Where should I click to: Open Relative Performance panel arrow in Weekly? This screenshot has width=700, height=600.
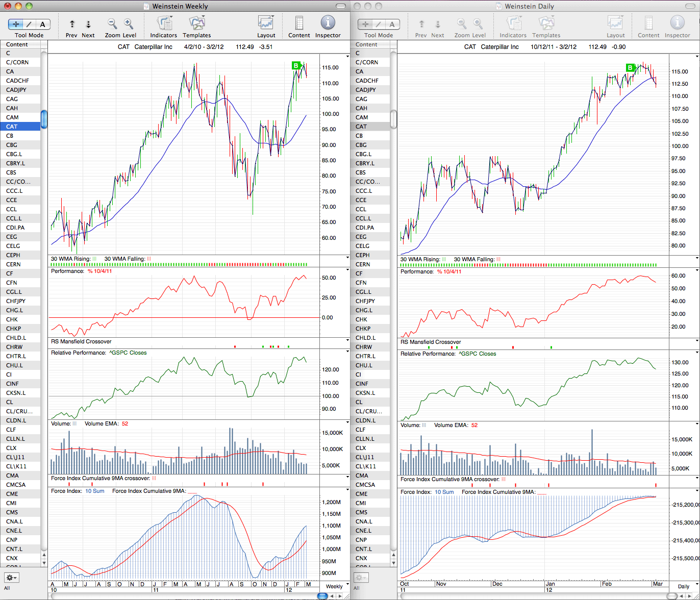pyautogui.click(x=347, y=352)
